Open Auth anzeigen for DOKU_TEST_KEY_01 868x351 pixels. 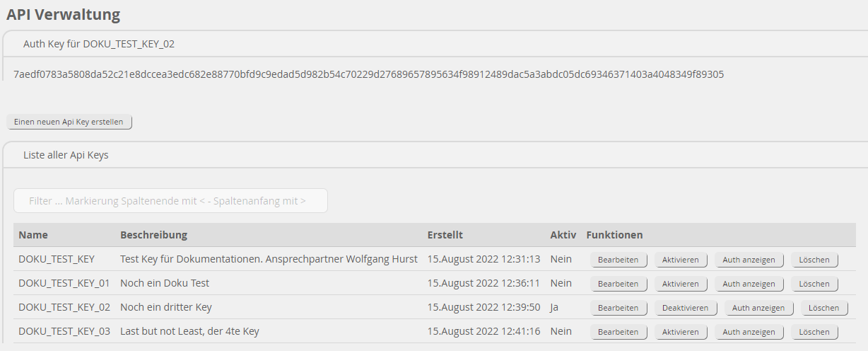(749, 284)
